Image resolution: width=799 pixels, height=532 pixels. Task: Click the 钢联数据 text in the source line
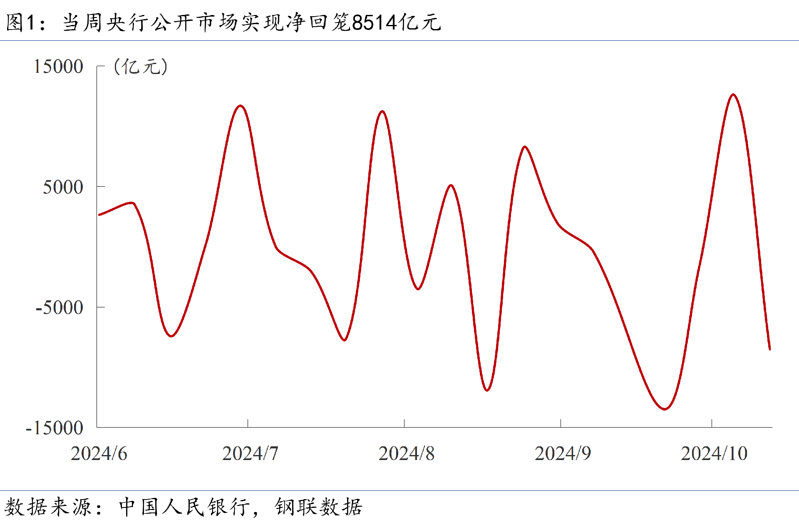click(319, 507)
